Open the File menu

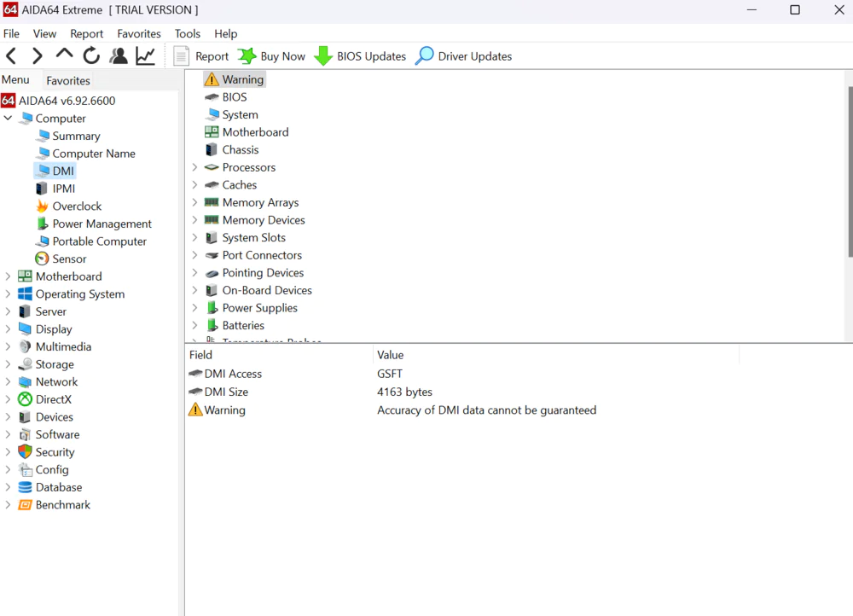[x=11, y=34]
